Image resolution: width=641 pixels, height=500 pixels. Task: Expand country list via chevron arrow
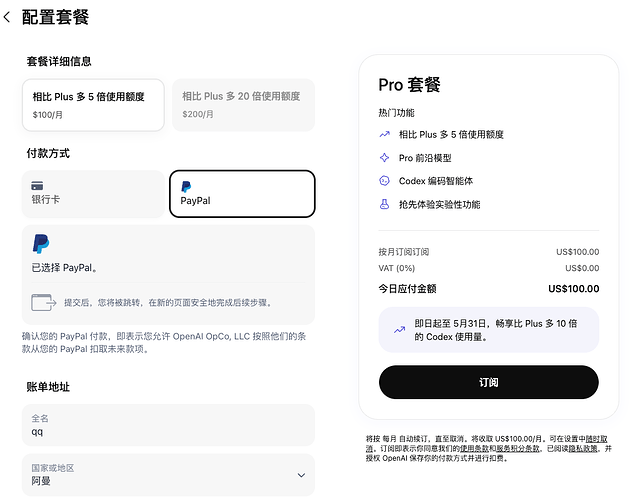(x=301, y=475)
